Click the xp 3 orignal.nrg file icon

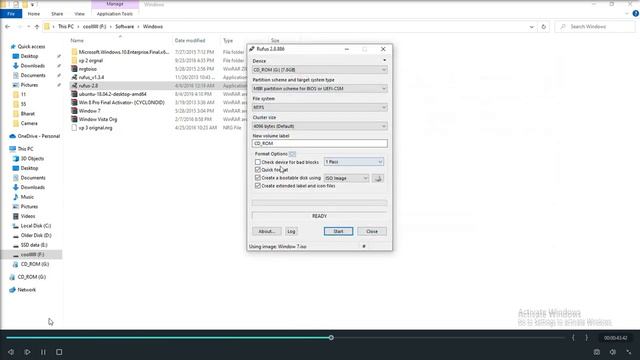[x=74, y=128]
